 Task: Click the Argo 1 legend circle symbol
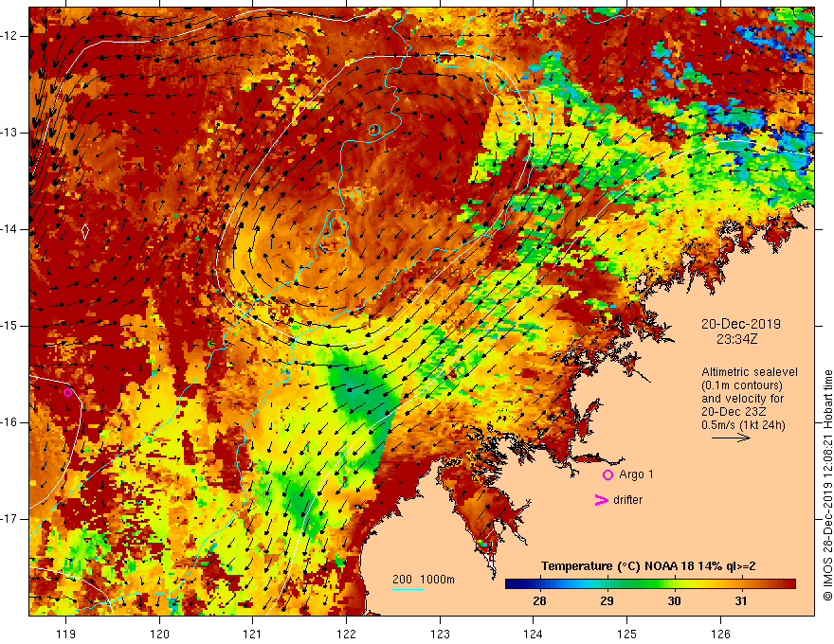click(607, 475)
